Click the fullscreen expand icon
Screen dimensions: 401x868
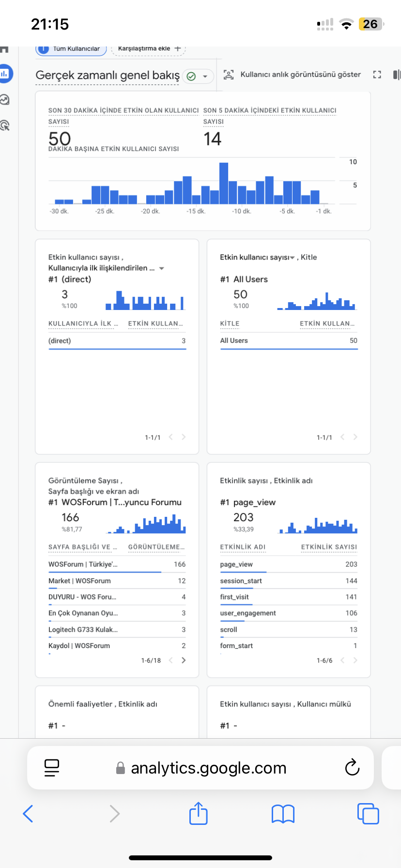377,75
